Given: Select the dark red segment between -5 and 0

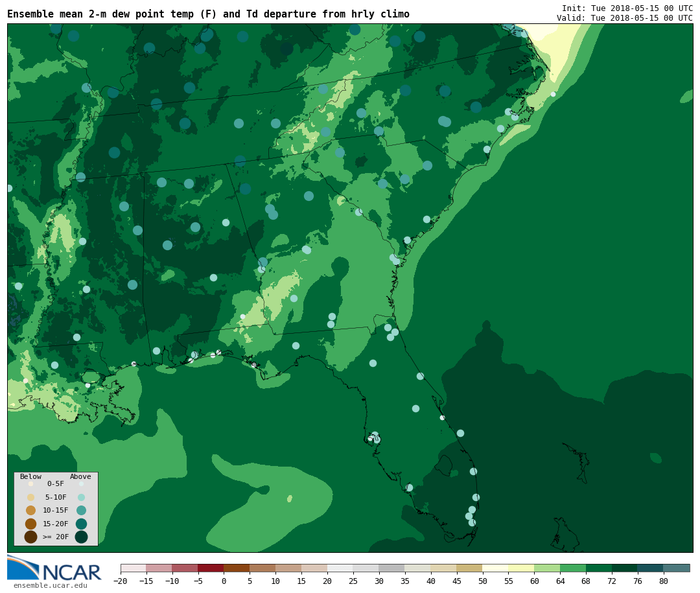Looking at the screenshot, I should click(x=211, y=568).
